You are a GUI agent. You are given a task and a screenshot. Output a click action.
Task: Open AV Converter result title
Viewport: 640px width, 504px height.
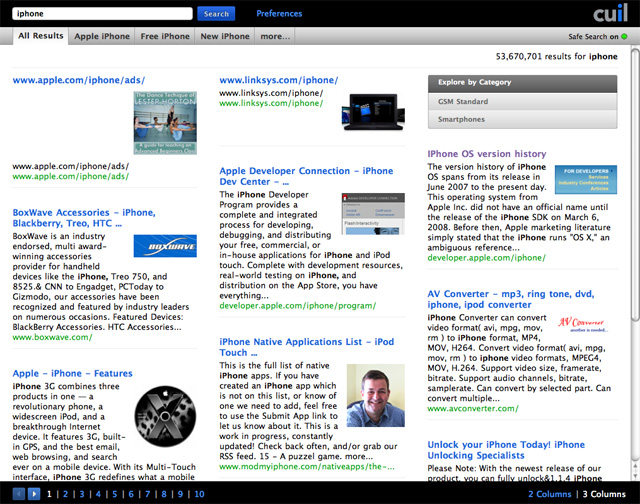click(511, 299)
